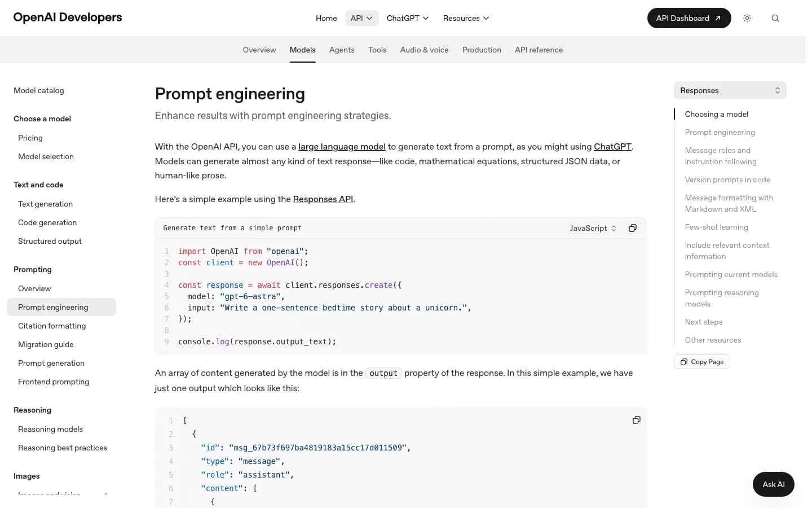
Task: Expand the API dropdown menu
Action: [361, 18]
